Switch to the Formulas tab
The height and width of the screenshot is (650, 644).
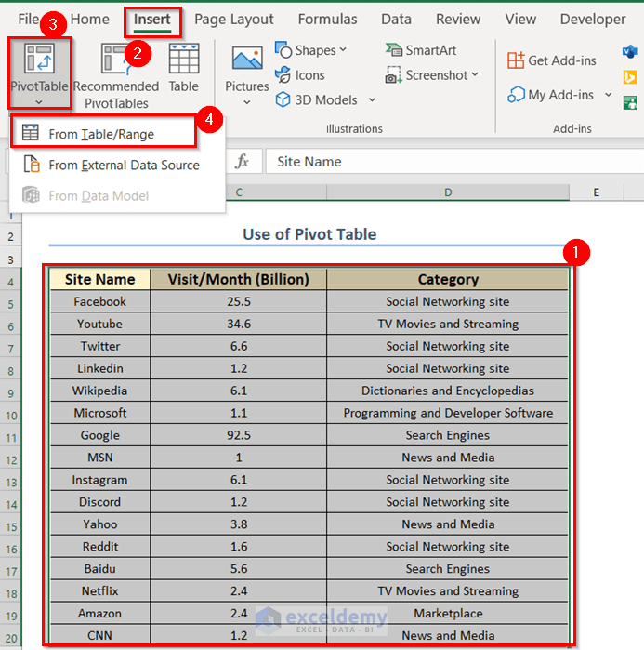tap(327, 19)
